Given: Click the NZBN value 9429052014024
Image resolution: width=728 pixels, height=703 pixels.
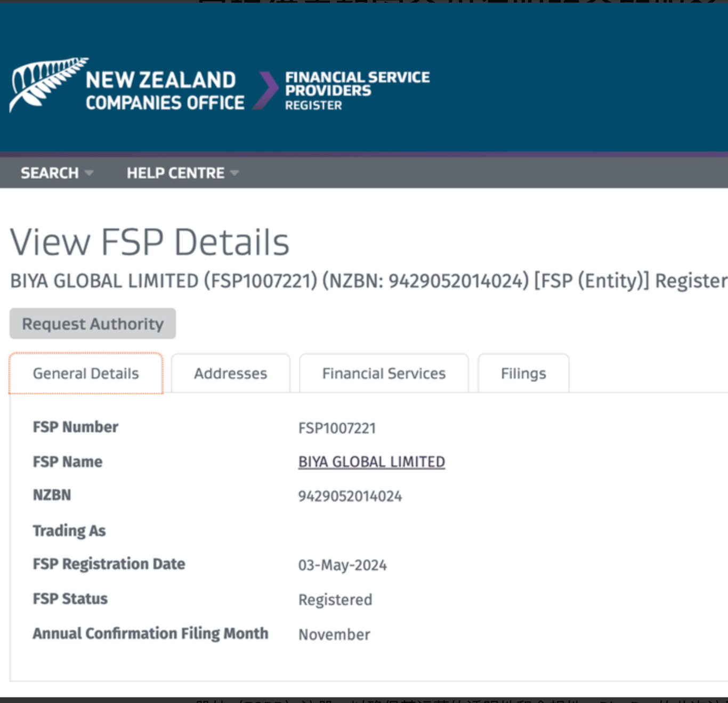Looking at the screenshot, I should click(350, 496).
